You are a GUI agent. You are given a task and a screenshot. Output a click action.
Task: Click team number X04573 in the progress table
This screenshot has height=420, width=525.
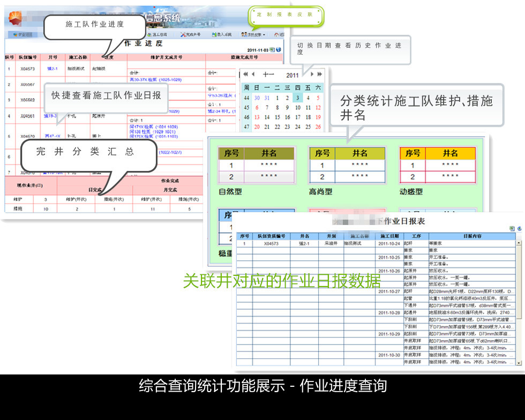(x=27, y=69)
